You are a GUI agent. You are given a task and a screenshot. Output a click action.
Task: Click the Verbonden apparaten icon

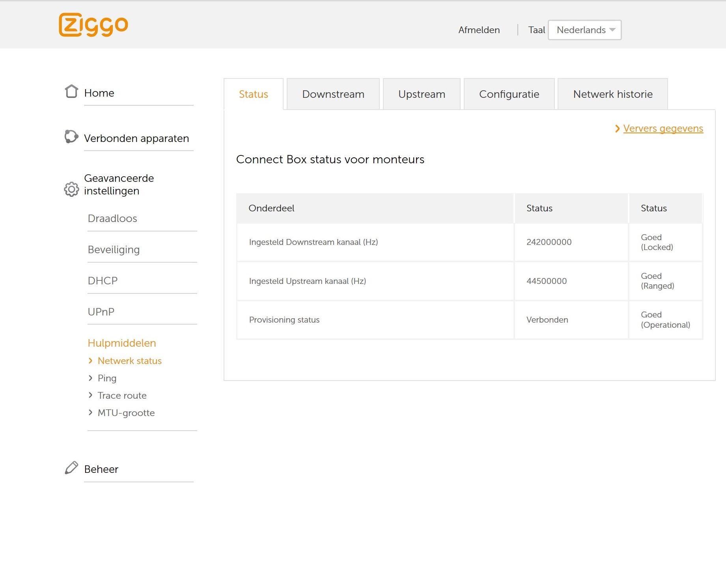(71, 137)
